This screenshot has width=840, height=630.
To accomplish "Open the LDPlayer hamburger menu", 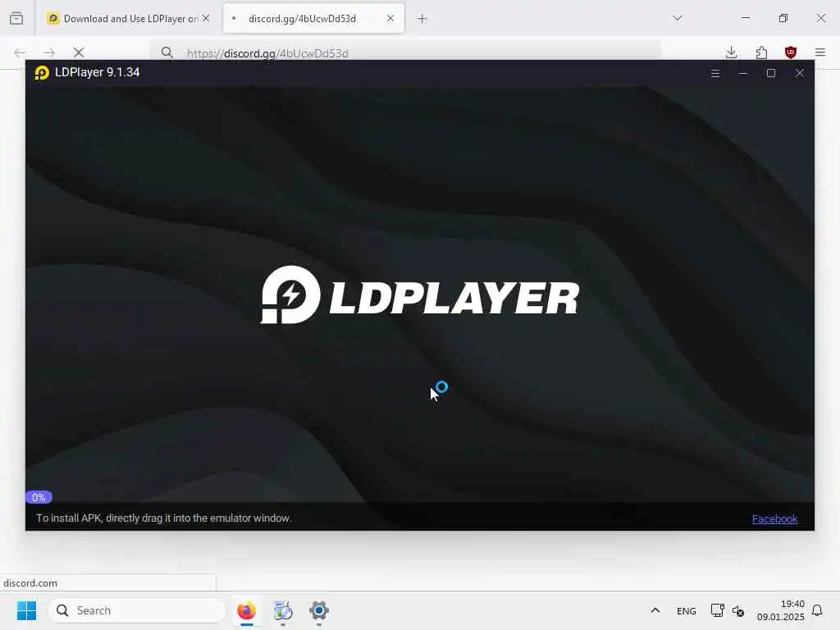I will pyautogui.click(x=714, y=73).
